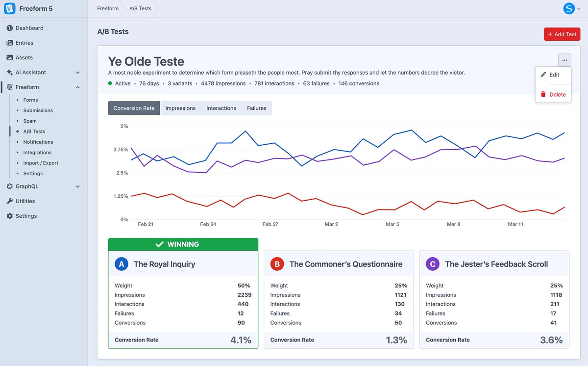588x366 pixels.
Task: Click Feb 27 chart axis label
Action: pyautogui.click(x=270, y=224)
